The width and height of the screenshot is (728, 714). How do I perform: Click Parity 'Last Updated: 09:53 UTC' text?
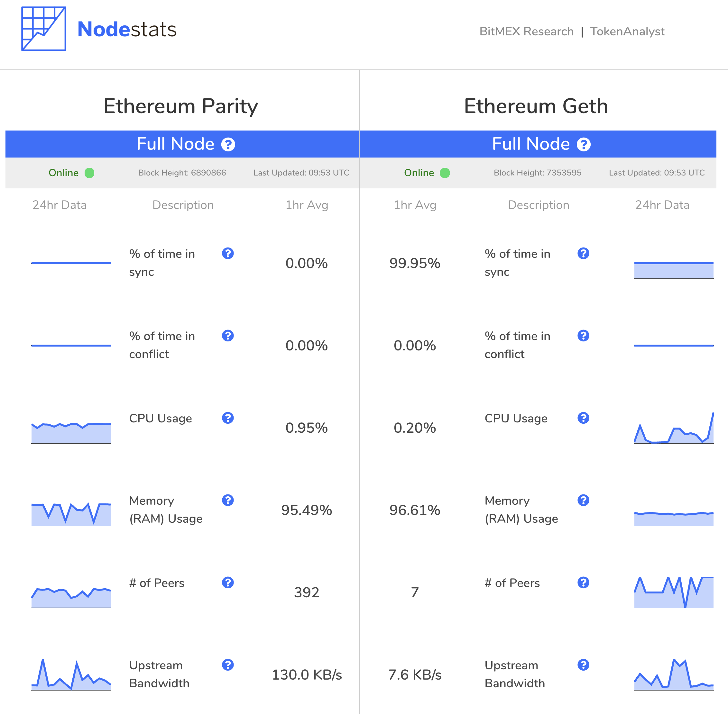click(301, 173)
